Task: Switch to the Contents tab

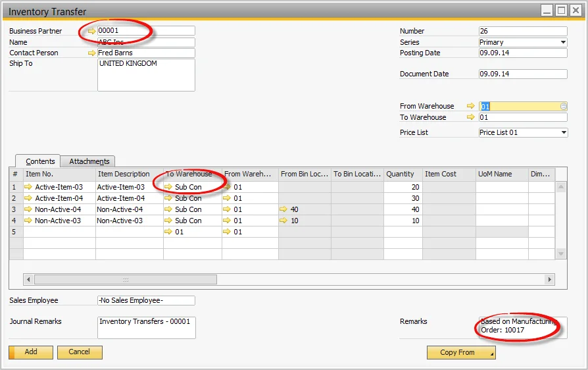Action: point(38,161)
